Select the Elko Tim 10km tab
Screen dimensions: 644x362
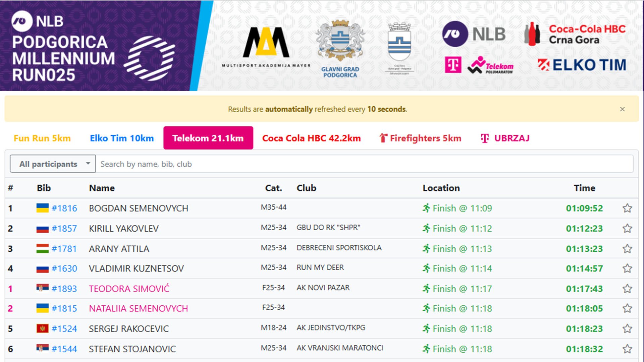pyautogui.click(x=122, y=138)
